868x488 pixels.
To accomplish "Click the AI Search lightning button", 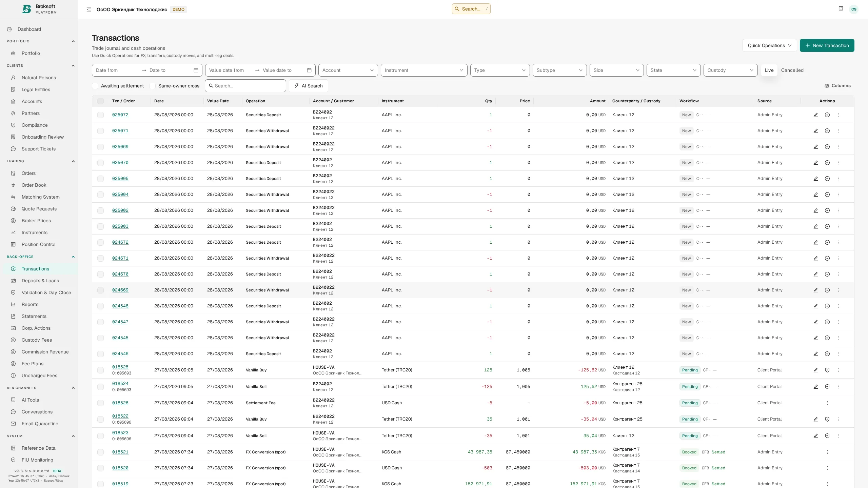I will [308, 86].
